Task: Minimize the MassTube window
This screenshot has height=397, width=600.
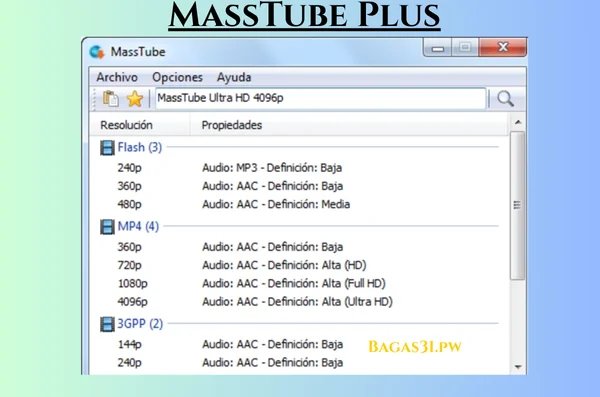Action: coord(438,48)
